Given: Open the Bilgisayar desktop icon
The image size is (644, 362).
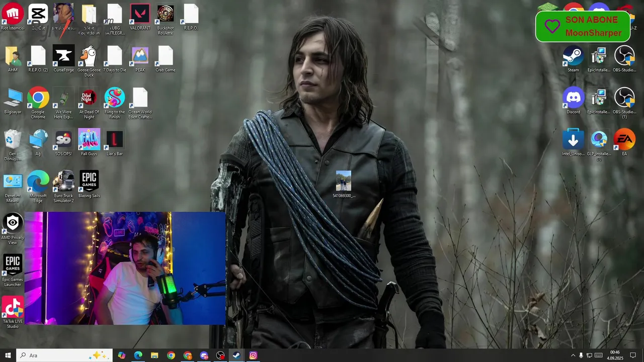Looking at the screenshot, I should pyautogui.click(x=13, y=98).
